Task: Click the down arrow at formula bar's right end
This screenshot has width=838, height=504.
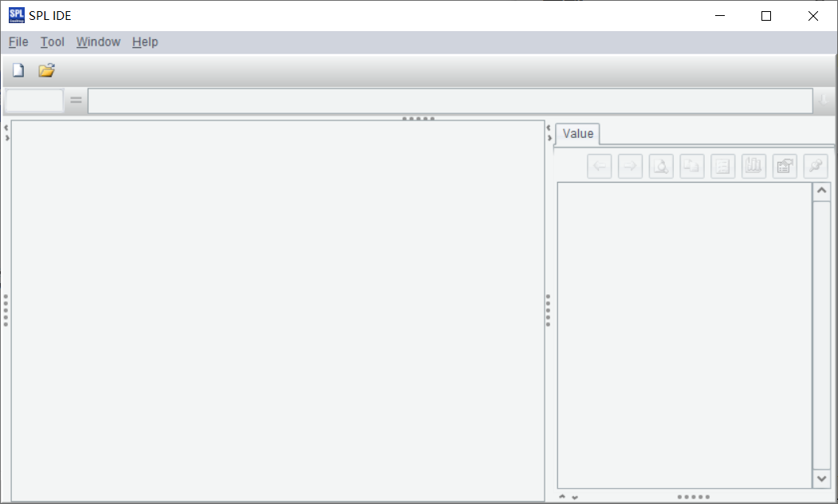Action: tap(824, 100)
